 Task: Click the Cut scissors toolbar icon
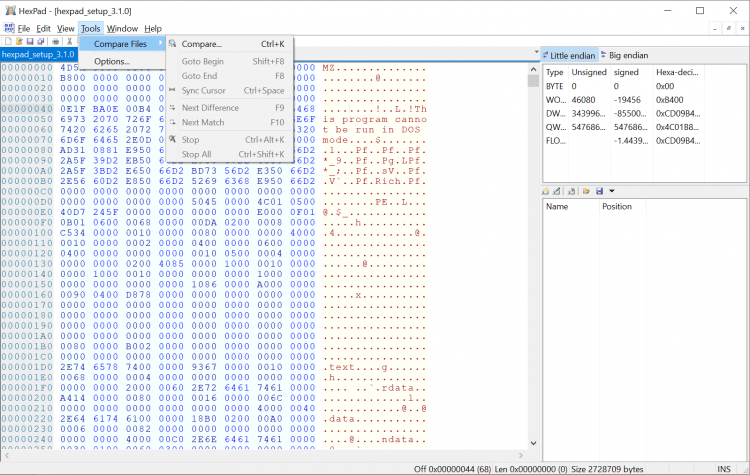pos(68,41)
